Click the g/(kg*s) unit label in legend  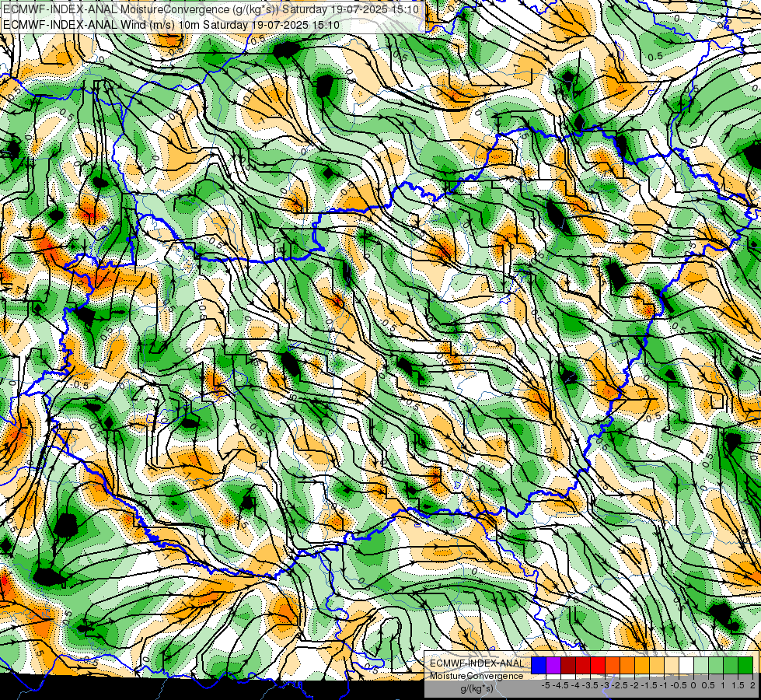pyautogui.click(x=476, y=689)
